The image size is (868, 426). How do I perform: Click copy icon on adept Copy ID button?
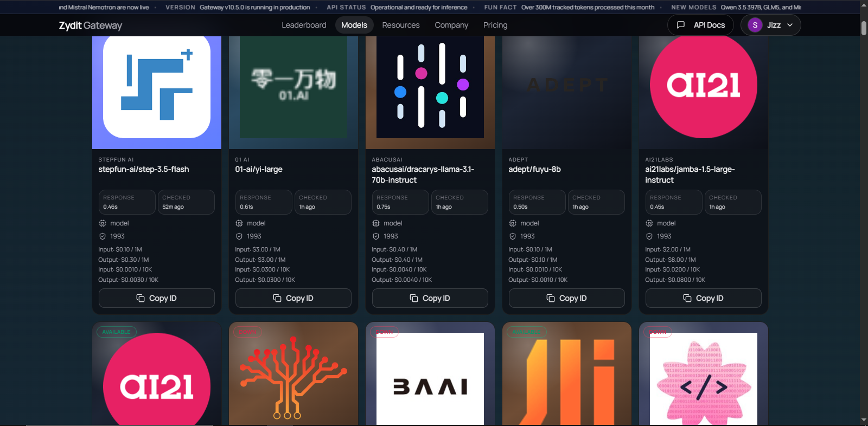(x=551, y=298)
